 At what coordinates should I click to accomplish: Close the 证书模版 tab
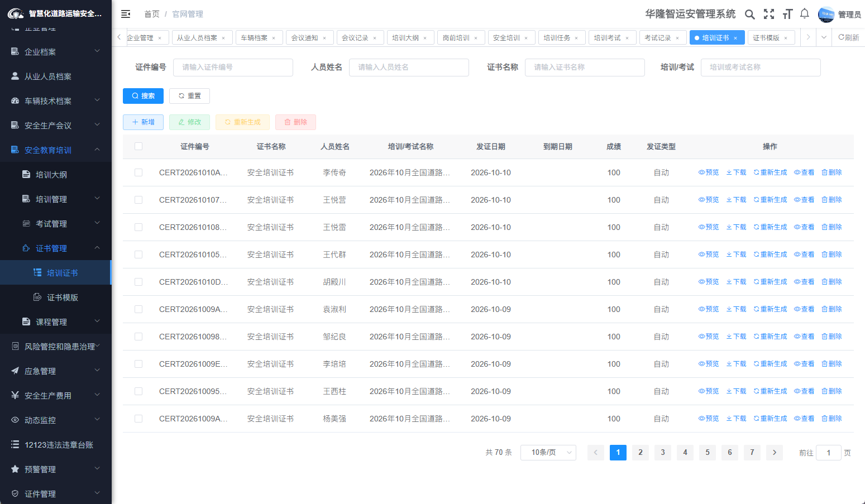[x=786, y=38]
